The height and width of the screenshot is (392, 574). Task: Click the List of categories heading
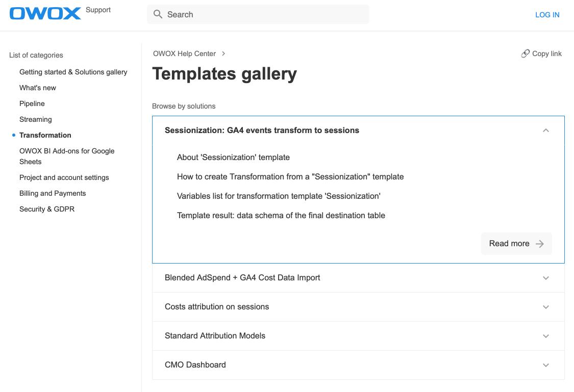pos(36,55)
